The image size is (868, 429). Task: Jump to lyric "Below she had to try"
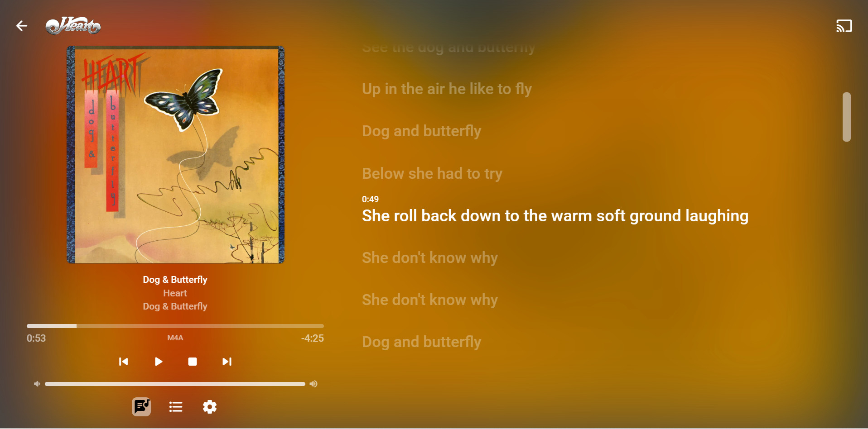pos(432,174)
